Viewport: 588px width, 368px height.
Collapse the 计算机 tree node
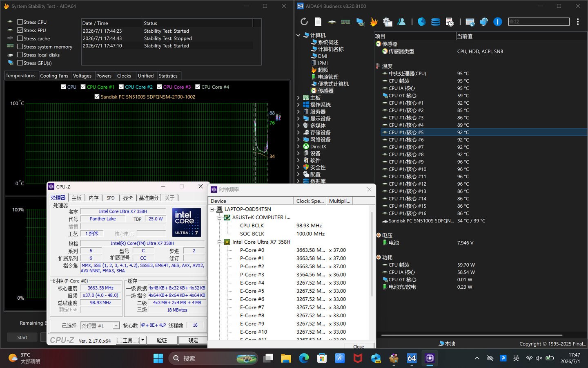pos(298,36)
